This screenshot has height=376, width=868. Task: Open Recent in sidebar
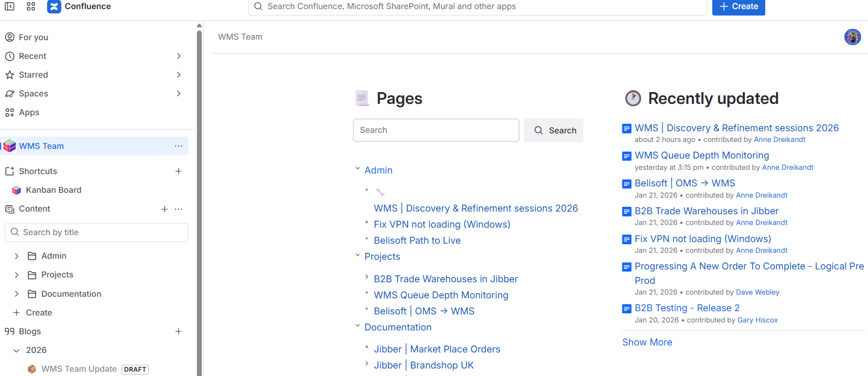coord(33,56)
